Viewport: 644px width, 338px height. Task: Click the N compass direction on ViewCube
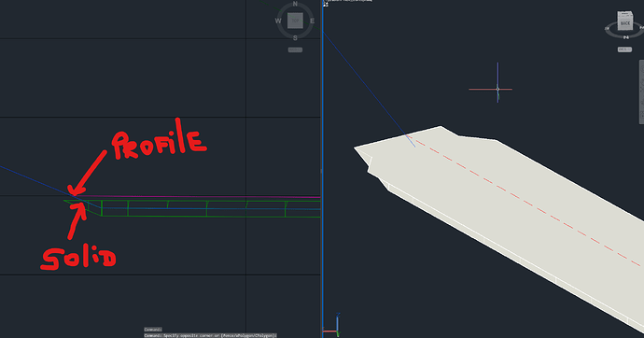295,4
